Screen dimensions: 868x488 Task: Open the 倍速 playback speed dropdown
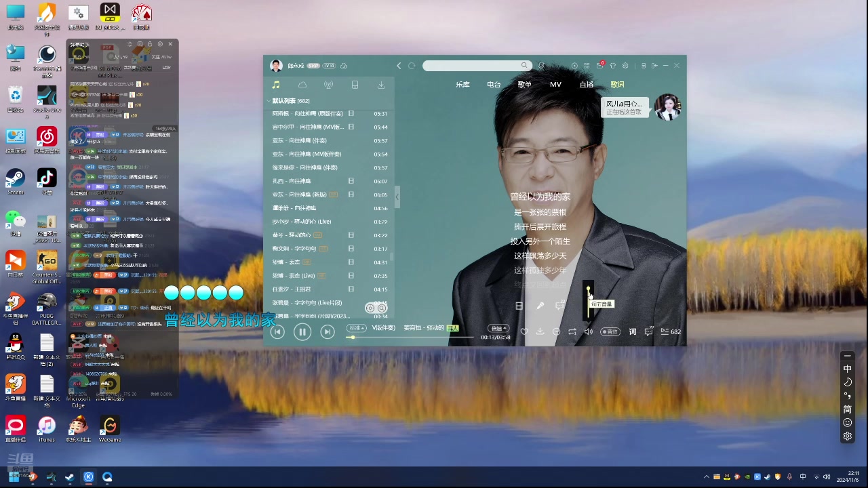point(498,328)
